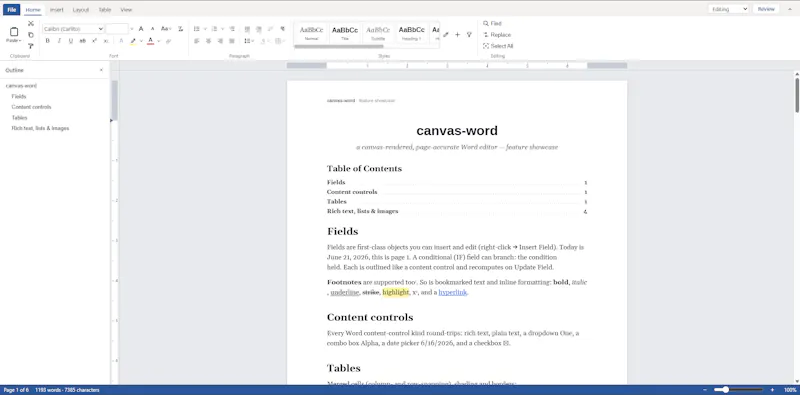Switch to the Layout tab
This screenshot has height=395, width=800.
pos(81,10)
